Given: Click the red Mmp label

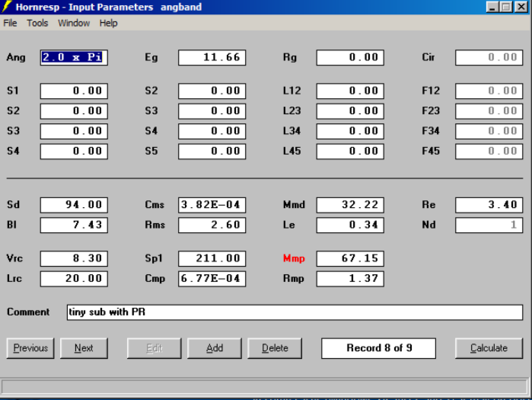Looking at the screenshot, I should (294, 259).
